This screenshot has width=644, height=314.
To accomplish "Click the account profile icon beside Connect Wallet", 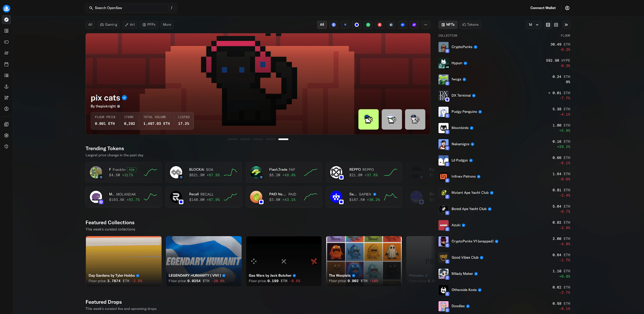I will click(567, 8).
